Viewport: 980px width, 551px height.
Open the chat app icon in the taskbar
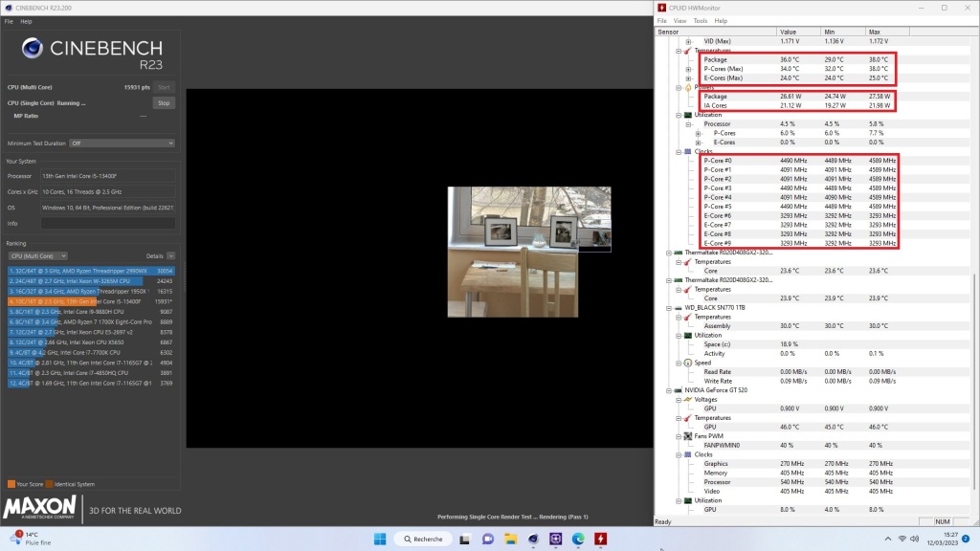(x=488, y=539)
